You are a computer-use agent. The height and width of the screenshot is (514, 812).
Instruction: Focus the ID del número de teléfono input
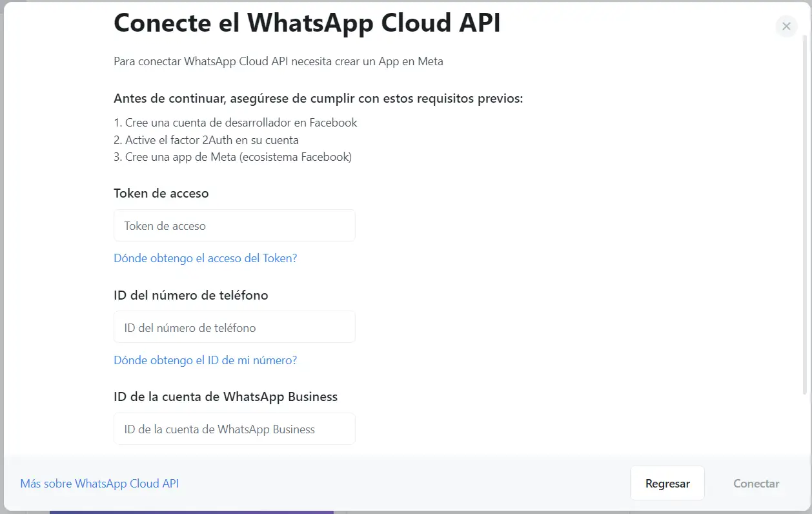(x=234, y=327)
